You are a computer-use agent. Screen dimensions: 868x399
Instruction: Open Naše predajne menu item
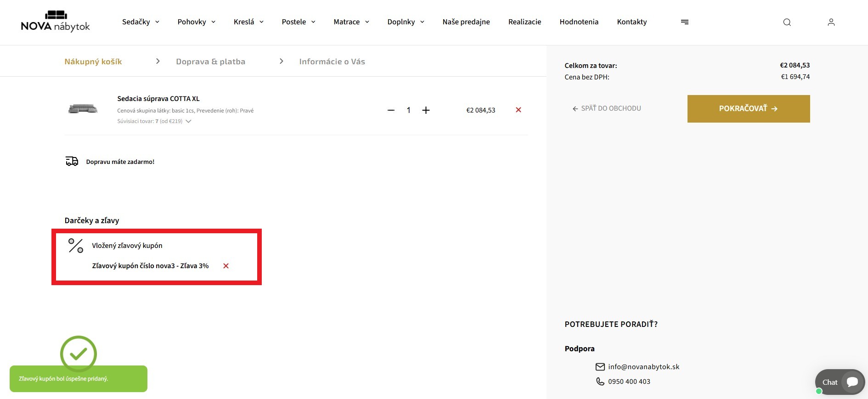point(466,22)
